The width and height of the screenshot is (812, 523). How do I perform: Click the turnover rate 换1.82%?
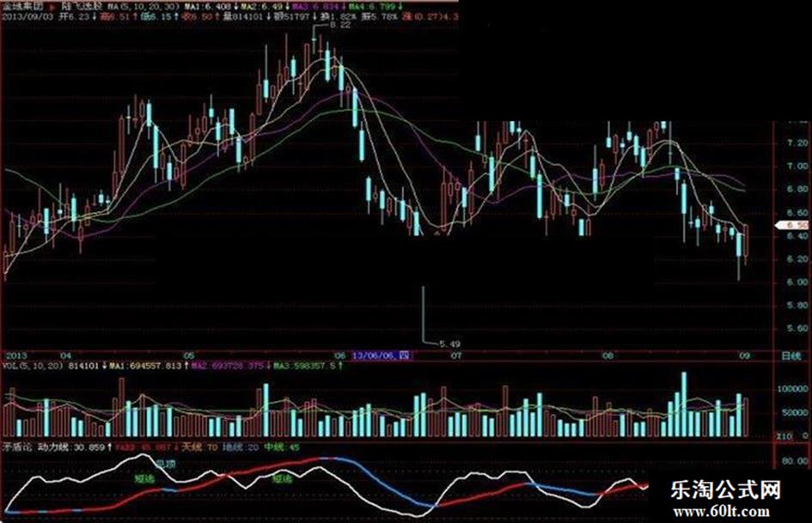click(x=338, y=16)
